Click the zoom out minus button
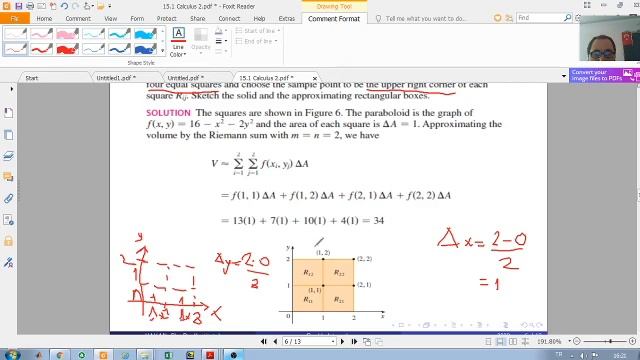Viewport: 640px width, 360px height. [576, 341]
